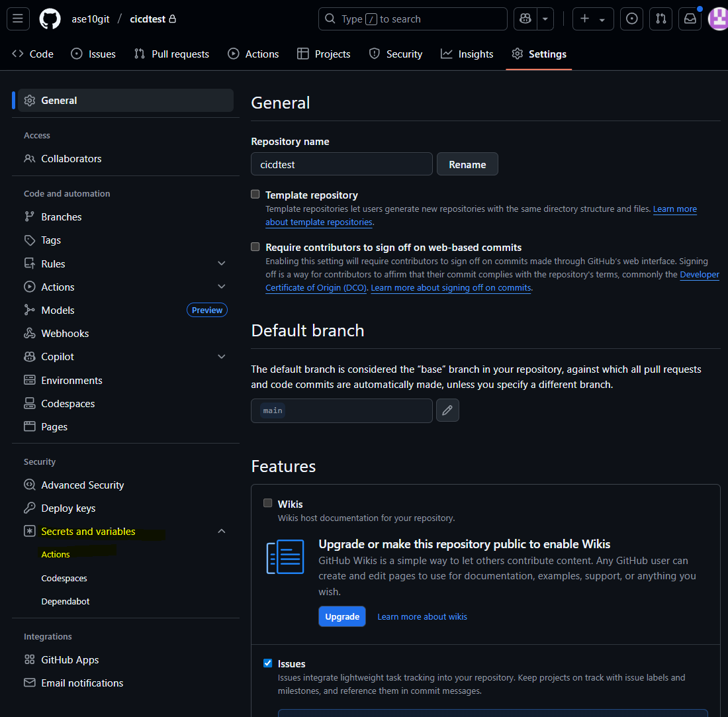The width and height of the screenshot is (728, 717).
Task: Click the blue Upgrade button
Action: [x=342, y=616]
